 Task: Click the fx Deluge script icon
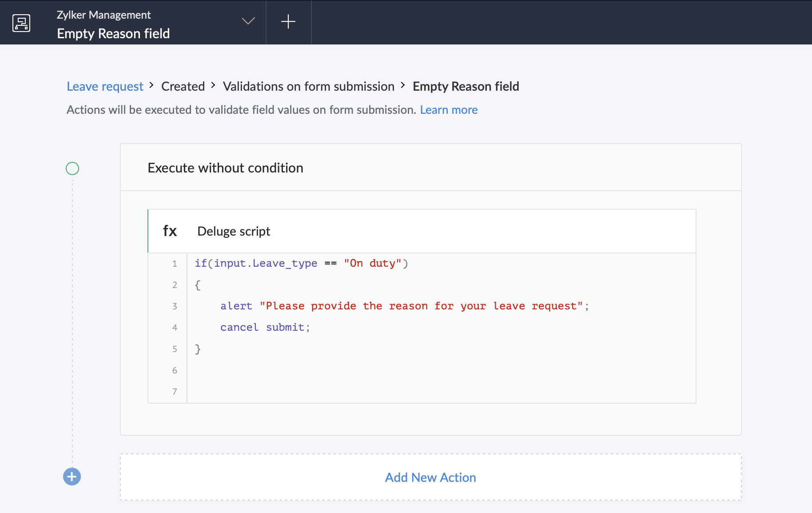[x=170, y=231]
